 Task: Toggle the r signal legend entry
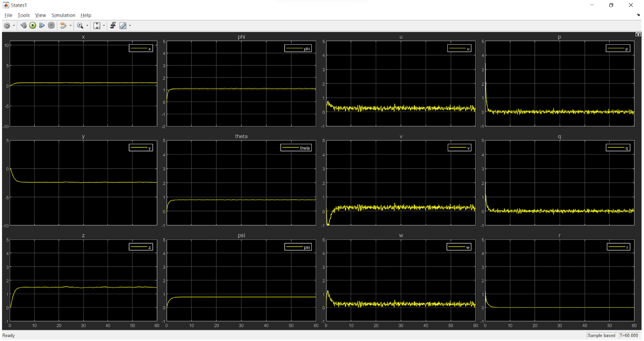pos(619,247)
